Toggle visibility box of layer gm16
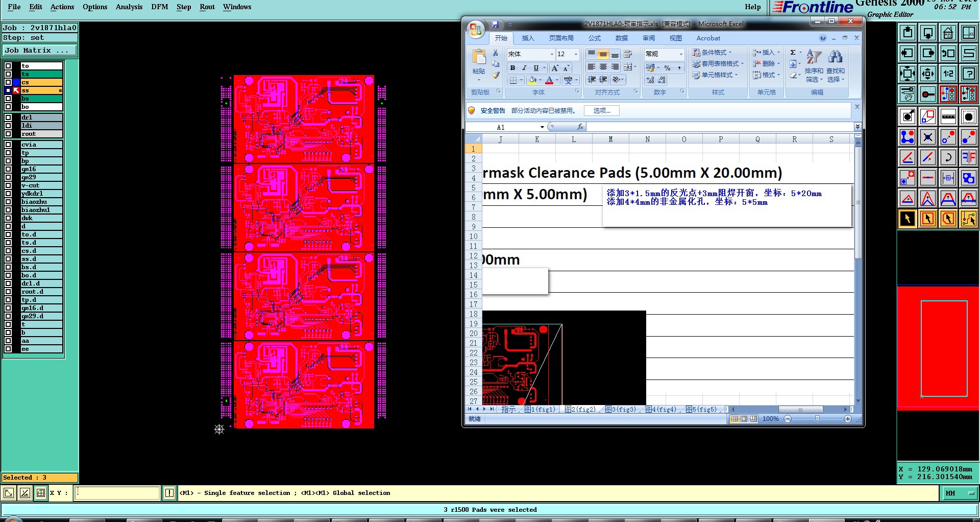This screenshot has height=522, width=980. pyautogui.click(x=8, y=169)
